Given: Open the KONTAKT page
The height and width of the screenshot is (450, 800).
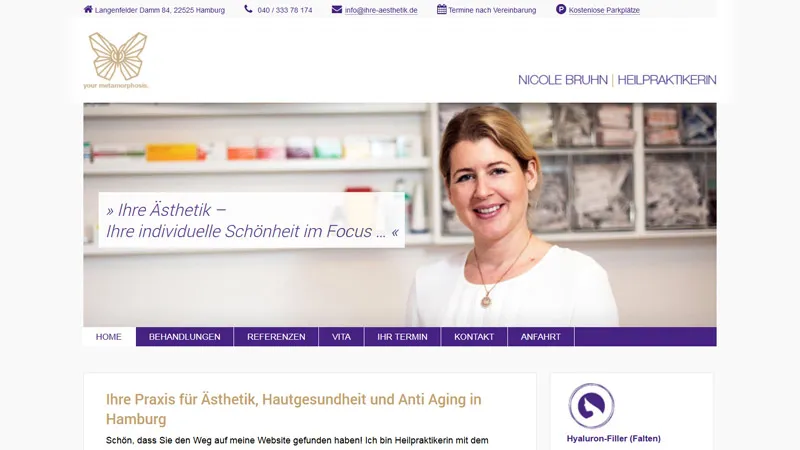Looking at the screenshot, I should pos(474,337).
